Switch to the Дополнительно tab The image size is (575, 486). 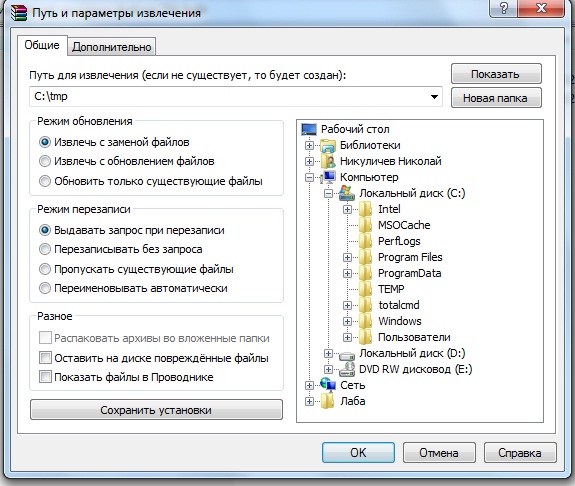point(111,47)
